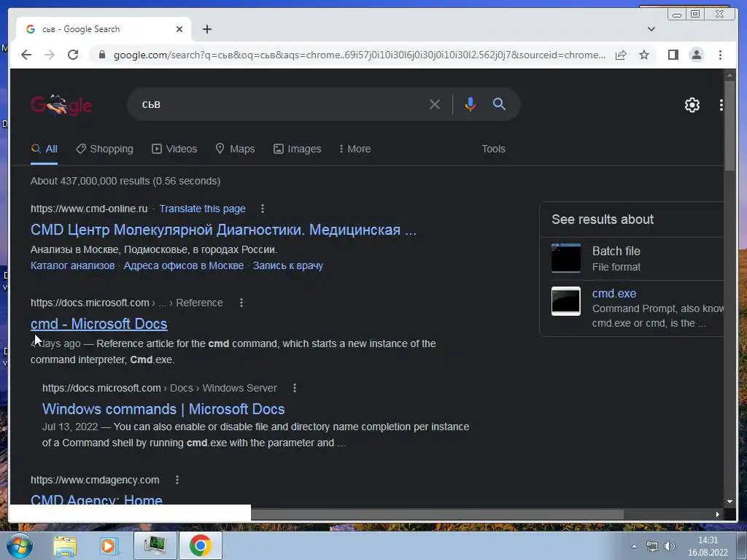747x560 pixels.
Task: Open the Chrome three-dot menu
Action: pyautogui.click(x=720, y=55)
